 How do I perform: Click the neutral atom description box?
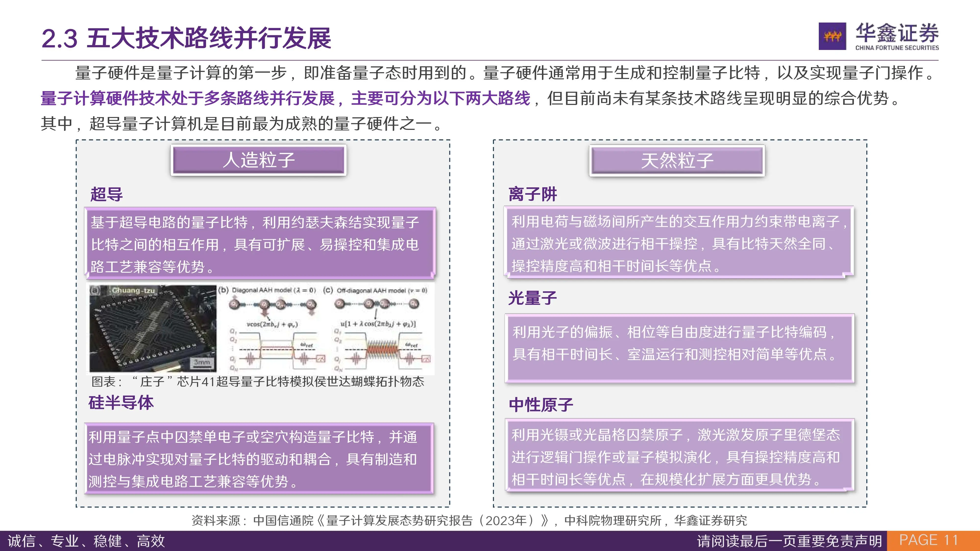click(x=679, y=456)
